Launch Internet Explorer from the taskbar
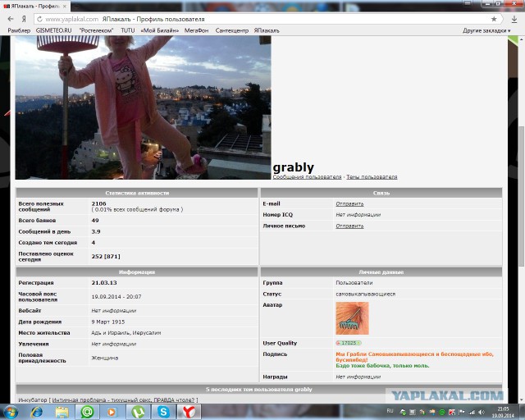 36,412
